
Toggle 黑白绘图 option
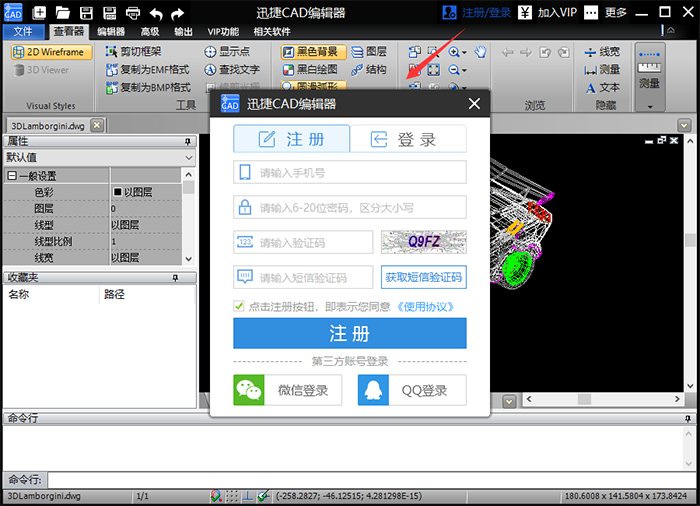[310, 69]
